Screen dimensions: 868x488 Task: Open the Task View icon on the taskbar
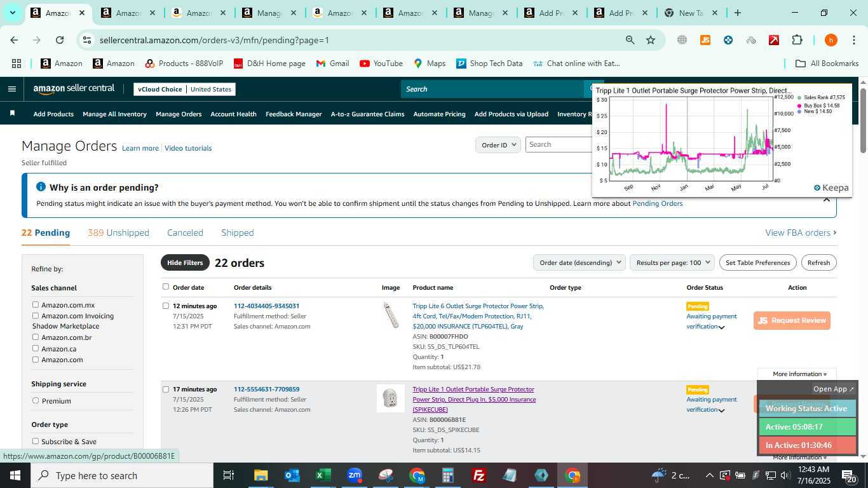click(x=229, y=475)
